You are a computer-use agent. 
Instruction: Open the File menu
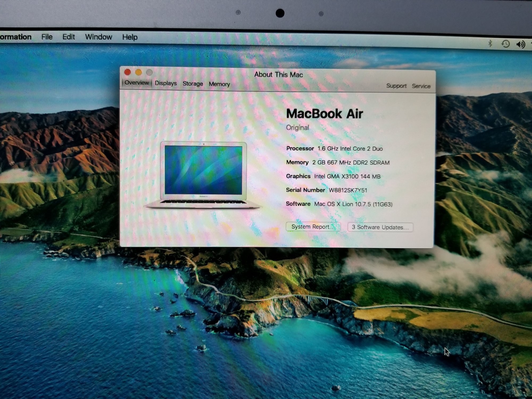[x=47, y=37]
